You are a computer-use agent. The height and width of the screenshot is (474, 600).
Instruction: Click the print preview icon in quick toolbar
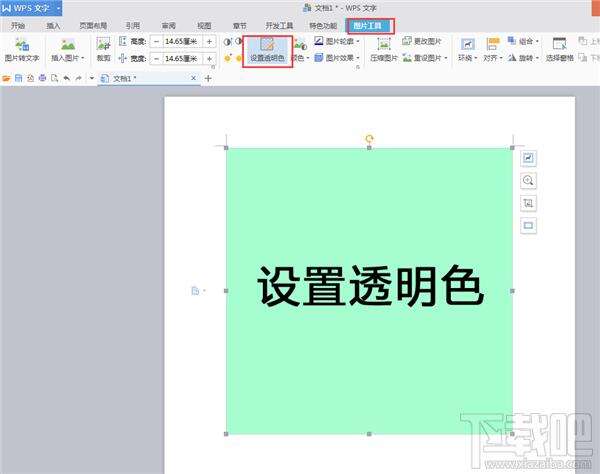click(54, 78)
